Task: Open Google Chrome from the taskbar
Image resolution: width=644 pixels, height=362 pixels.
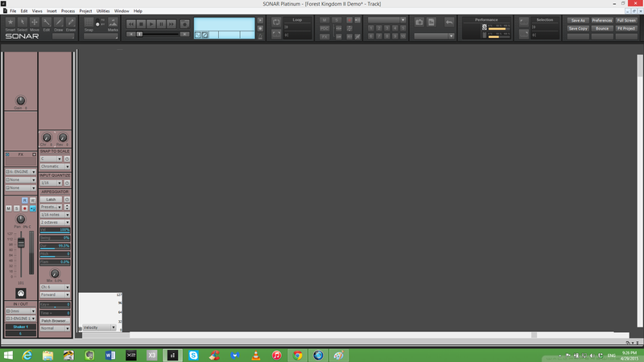Action: (x=297, y=355)
